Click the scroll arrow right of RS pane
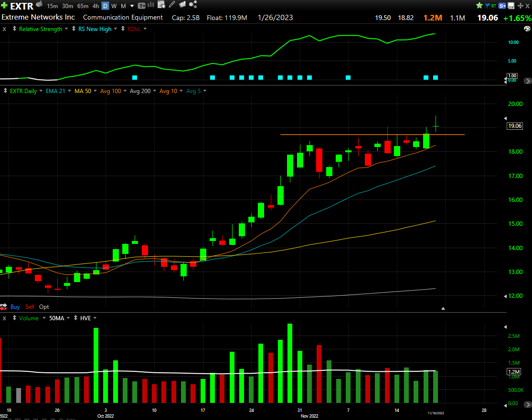The width and height of the screenshot is (532, 420). 528,81
